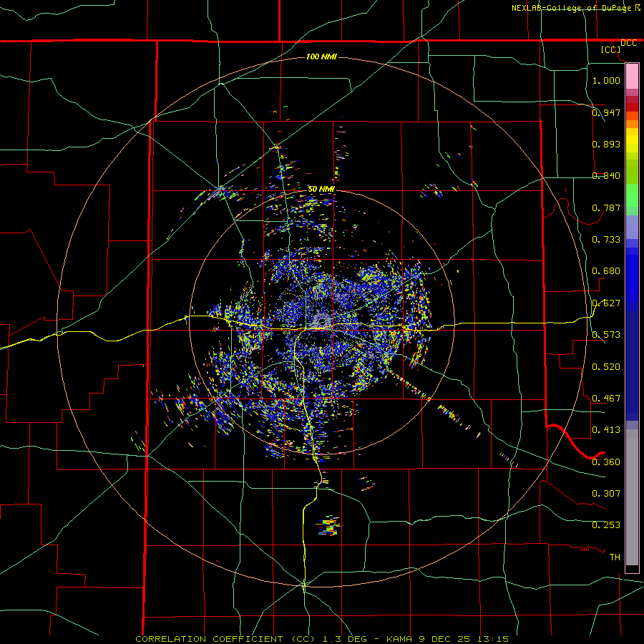
Task: Click the isolated echo cluster south of the radar
Action: (x=329, y=526)
